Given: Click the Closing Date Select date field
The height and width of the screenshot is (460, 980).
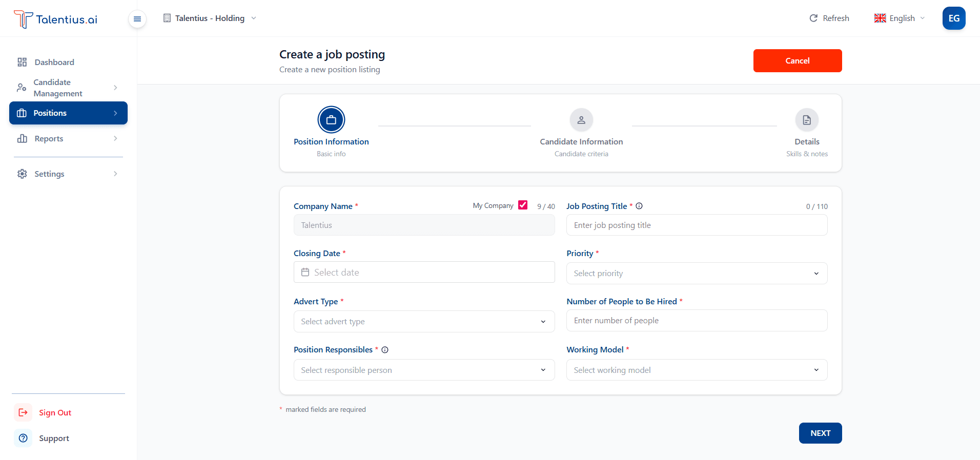Looking at the screenshot, I should (424, 272).
